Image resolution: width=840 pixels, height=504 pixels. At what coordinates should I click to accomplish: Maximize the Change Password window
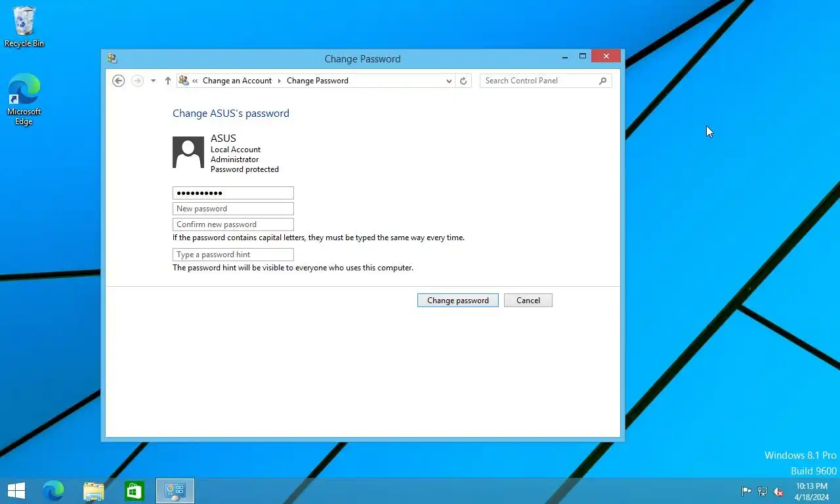click(582, 57)
